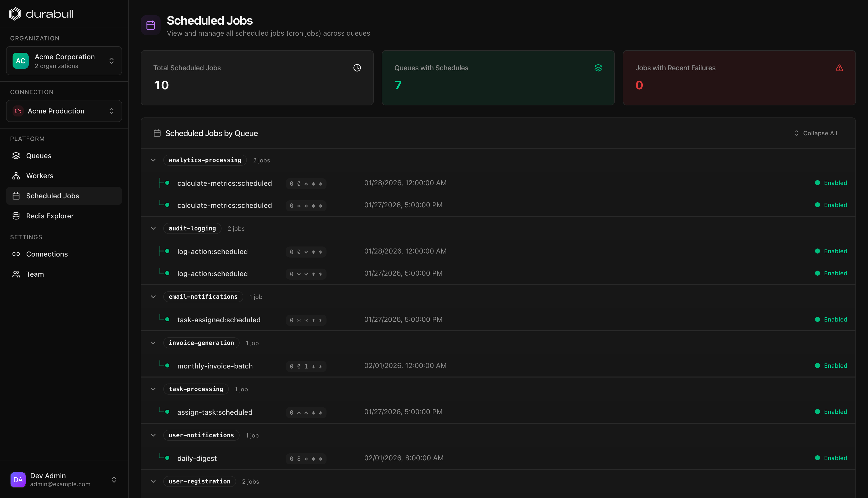Viewport: 868px width, 498px height.
Task: Toggle Enabled for log-action at 5:00:00 PM
Action: click(831, 273)
